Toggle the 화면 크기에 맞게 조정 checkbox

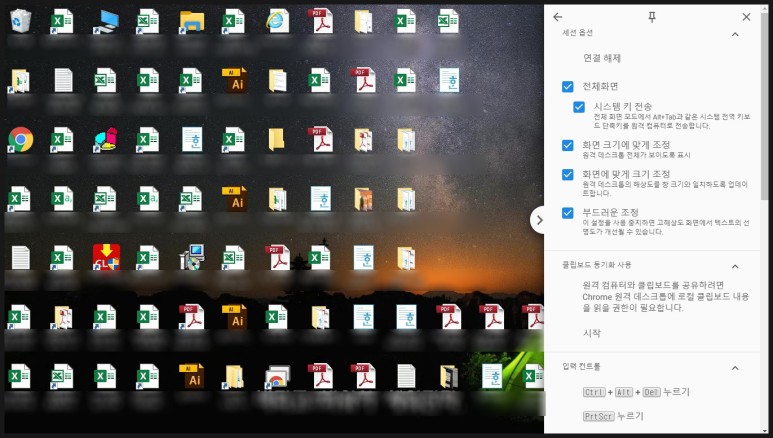pyautogui.click(x=567, y=146)
